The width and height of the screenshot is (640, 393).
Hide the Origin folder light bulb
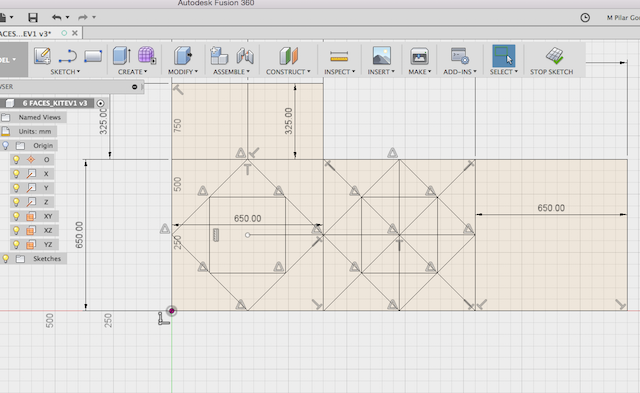tap(6, 145)
